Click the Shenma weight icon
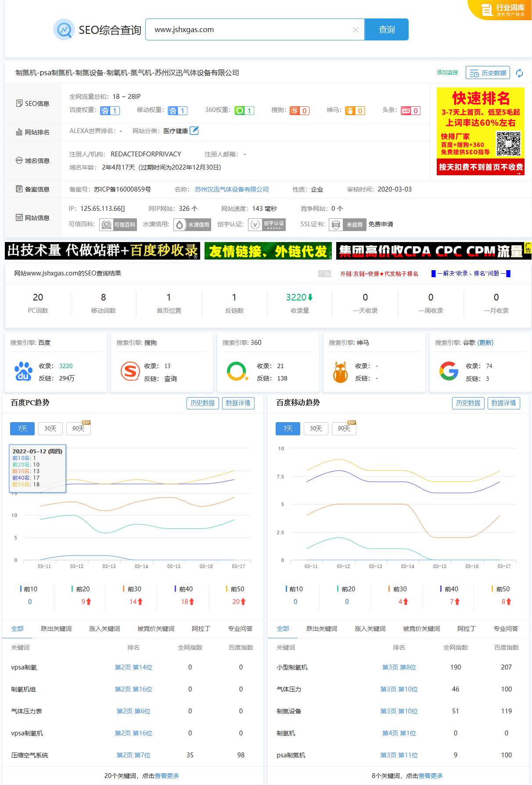Image resolution: width=532 pixels, height=785 pixels. click(x=355, y=111)
